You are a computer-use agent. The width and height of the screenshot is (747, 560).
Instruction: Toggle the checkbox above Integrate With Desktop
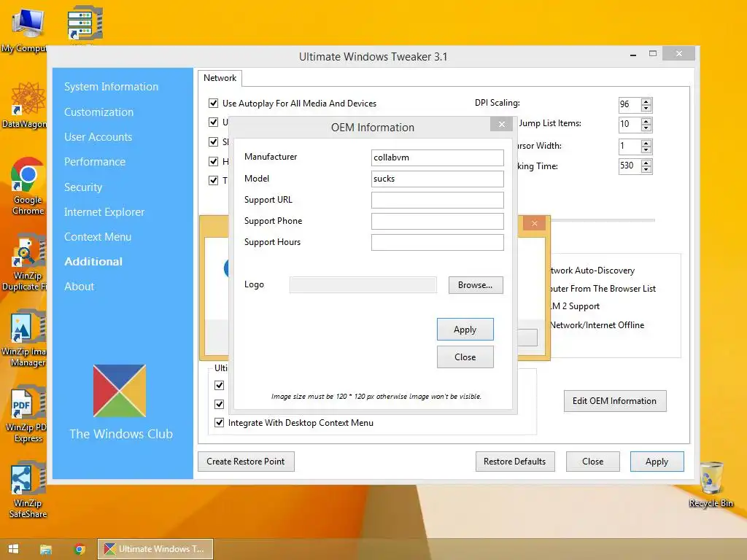(x=219, y=404)
